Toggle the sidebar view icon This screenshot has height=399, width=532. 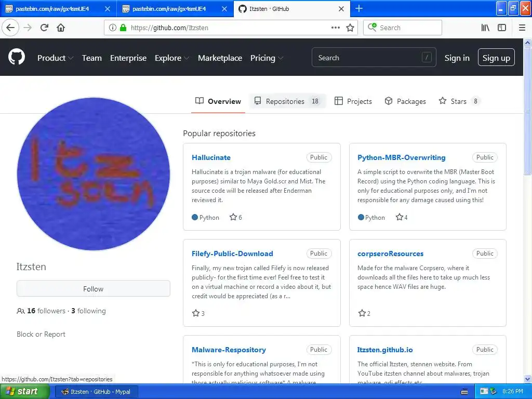coord(502,28)
